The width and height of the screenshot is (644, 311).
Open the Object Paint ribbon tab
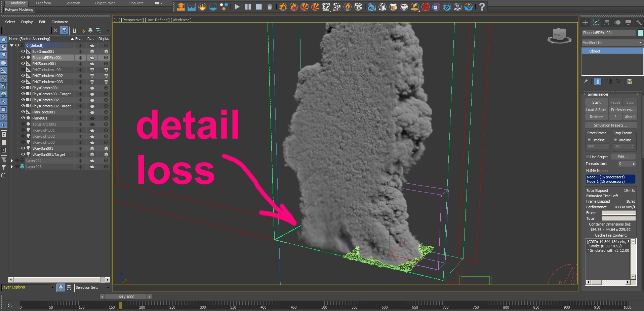(105, 3)
